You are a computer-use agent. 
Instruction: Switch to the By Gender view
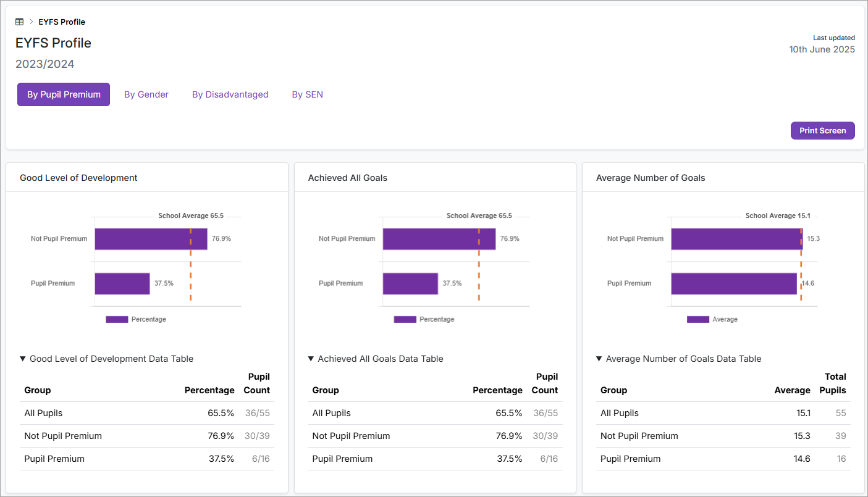(146, 94)
